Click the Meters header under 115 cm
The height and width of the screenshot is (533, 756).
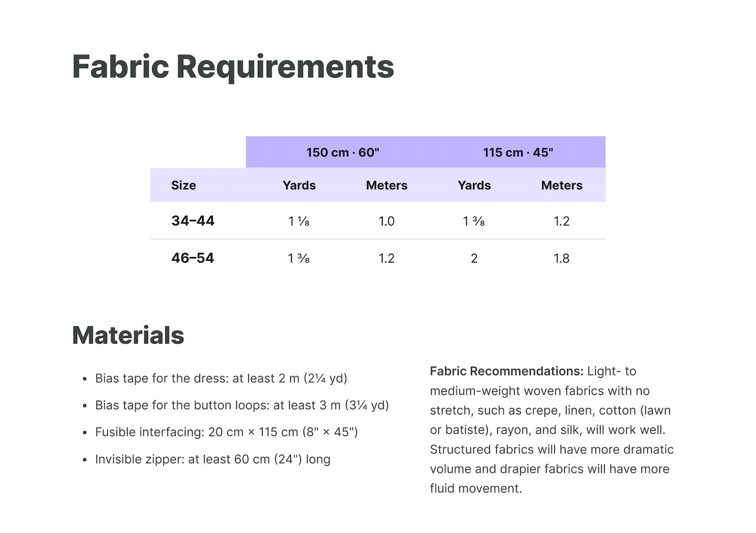coord(562,185)
